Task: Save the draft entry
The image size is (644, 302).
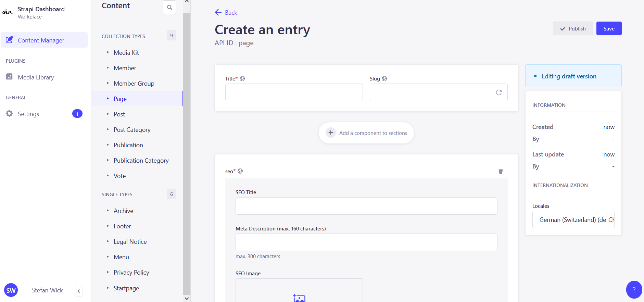Action: click(x=609, y=28)
